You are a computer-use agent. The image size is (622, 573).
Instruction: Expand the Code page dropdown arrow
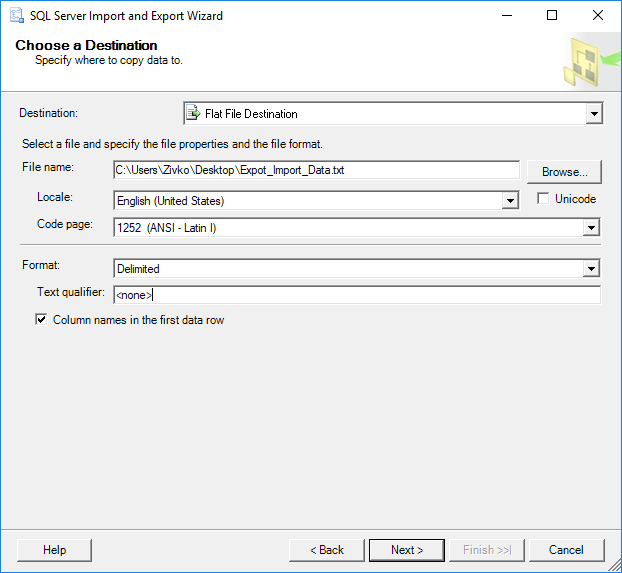[591, 228]
